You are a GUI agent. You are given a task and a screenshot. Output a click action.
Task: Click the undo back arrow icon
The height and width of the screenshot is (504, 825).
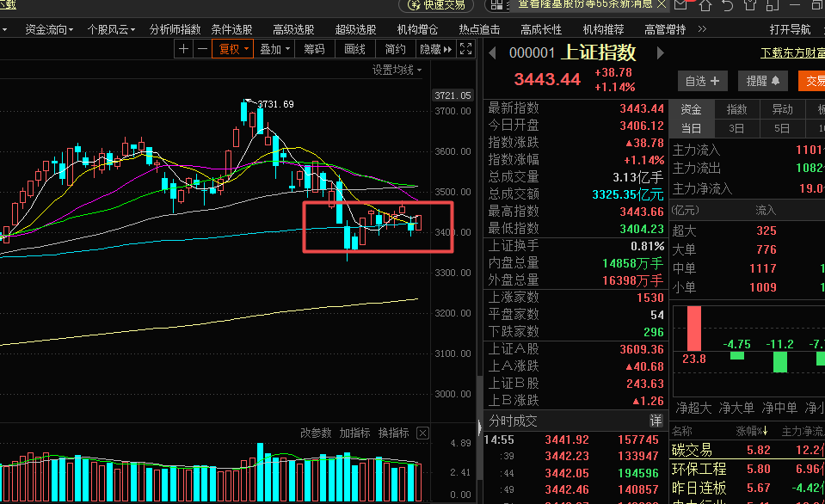(x=728, y=5)
